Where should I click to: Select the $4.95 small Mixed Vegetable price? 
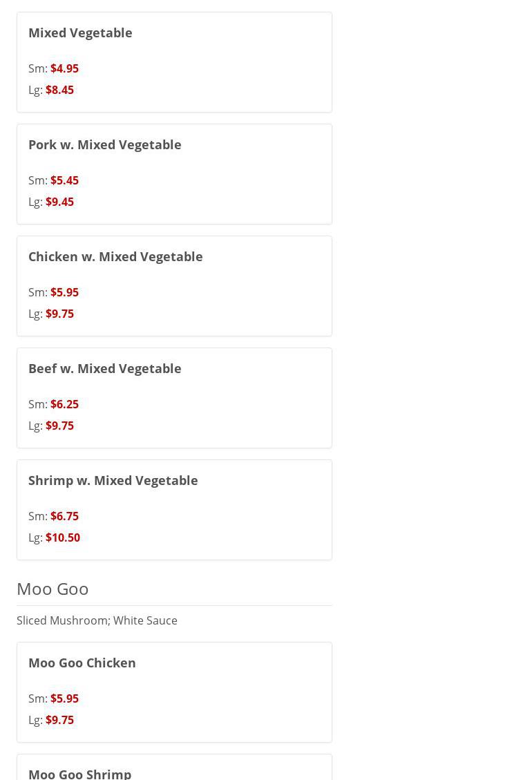(x=64, y=68)
